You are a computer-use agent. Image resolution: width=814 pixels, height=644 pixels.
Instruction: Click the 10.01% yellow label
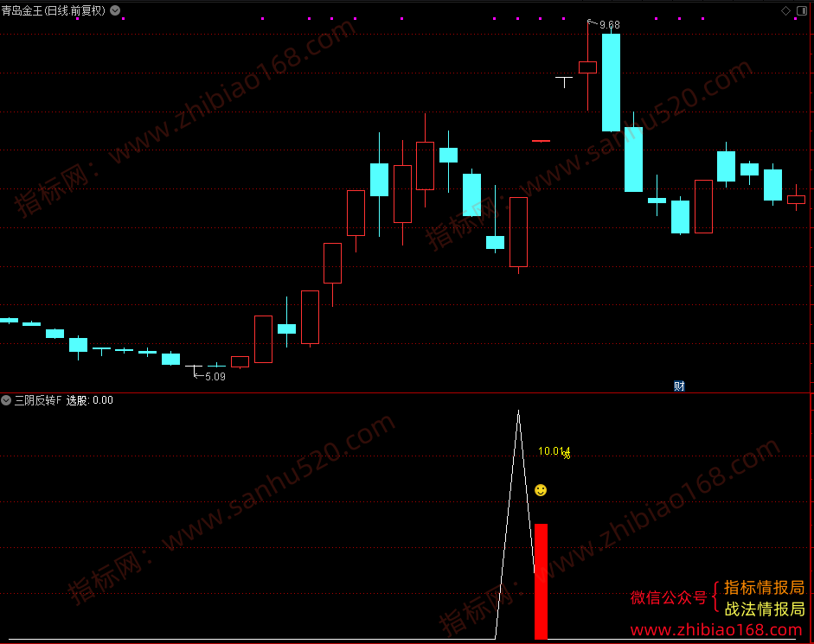[x=554, y=451]
